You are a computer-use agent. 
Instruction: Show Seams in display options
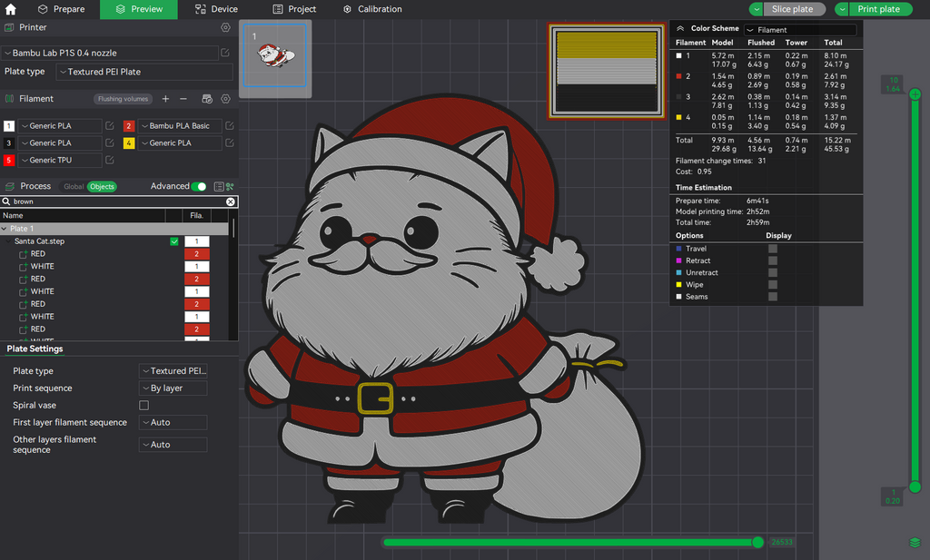click(773, 296)
